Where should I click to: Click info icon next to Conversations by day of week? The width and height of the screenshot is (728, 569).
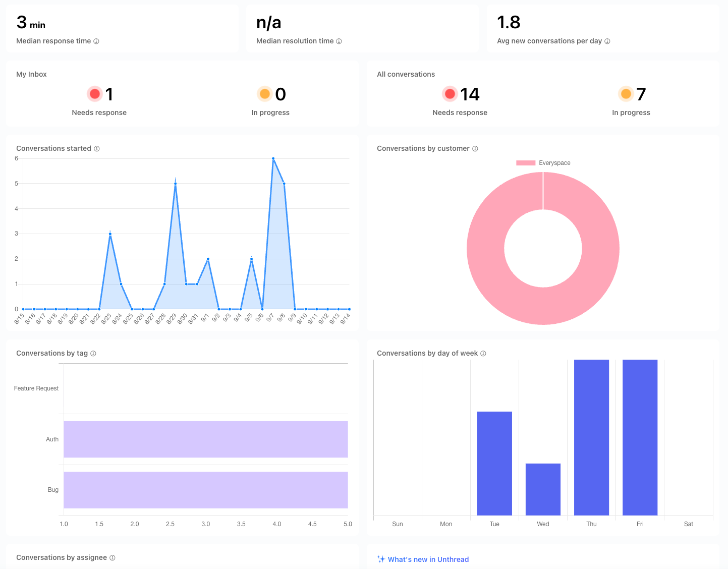pyautogui.click(x=483, y=354)
